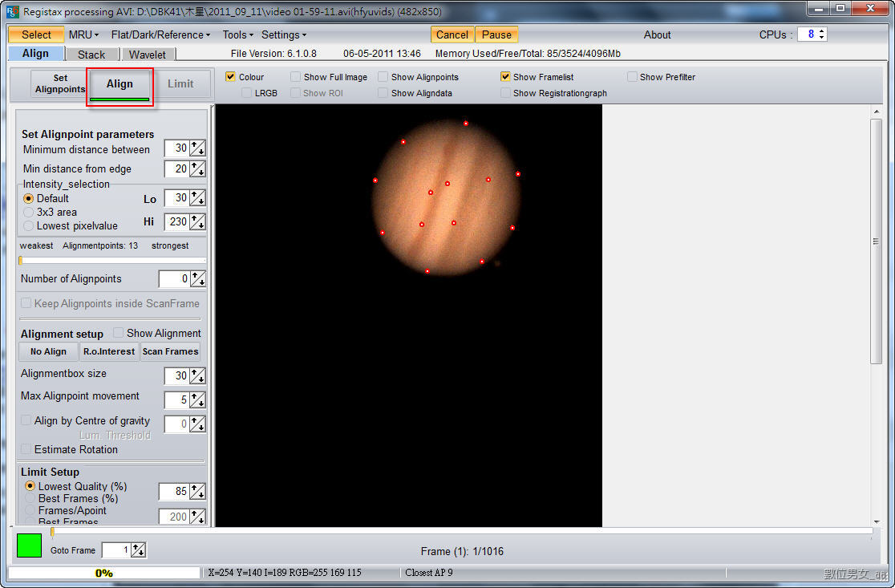Click the Lum. Threshold stepper arrows
This screenshot has height=588, width=895.
tap(197, 424)
